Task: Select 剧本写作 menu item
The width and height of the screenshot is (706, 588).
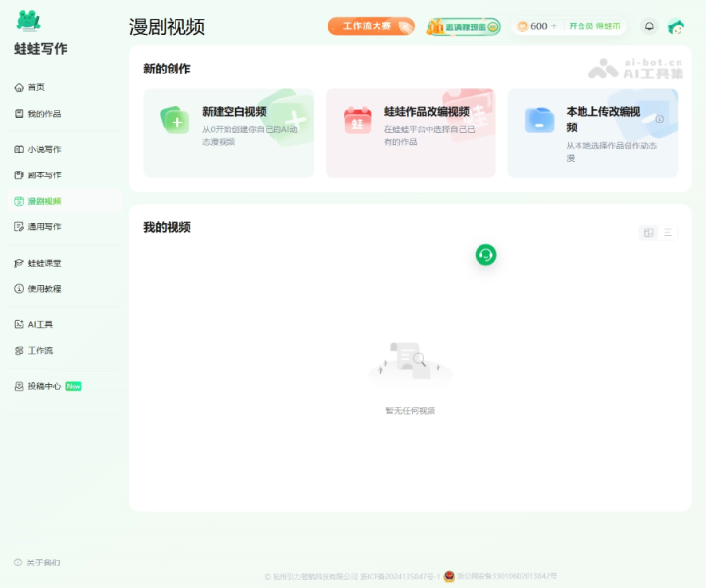Action: 44,175
